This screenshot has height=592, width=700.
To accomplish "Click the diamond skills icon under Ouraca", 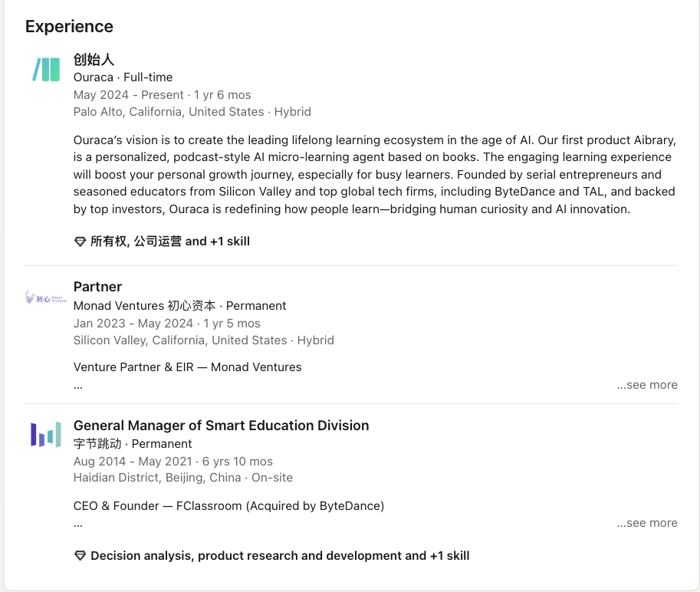I will click(80, 242).
